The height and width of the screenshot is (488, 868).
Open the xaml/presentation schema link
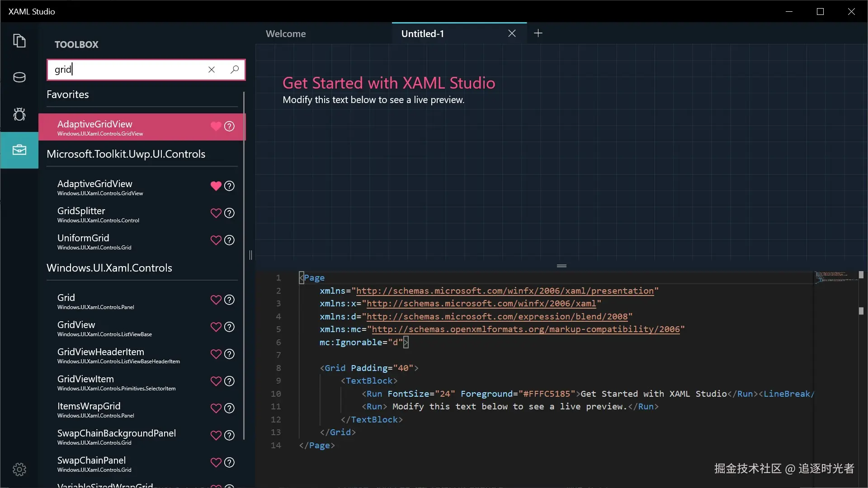tap(505, 291)
